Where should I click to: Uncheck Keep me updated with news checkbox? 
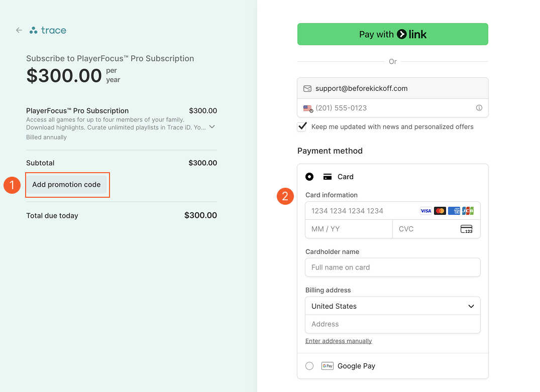click(302, 126)
